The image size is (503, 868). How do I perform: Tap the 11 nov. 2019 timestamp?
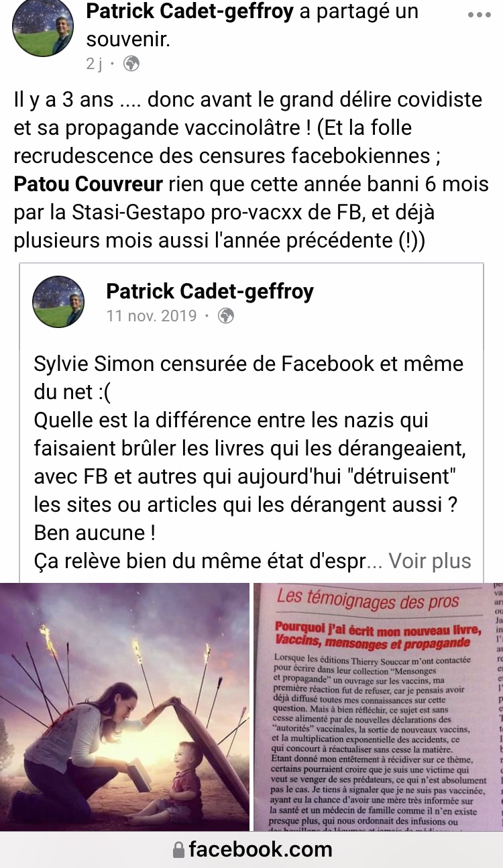(x=152, y=316)
